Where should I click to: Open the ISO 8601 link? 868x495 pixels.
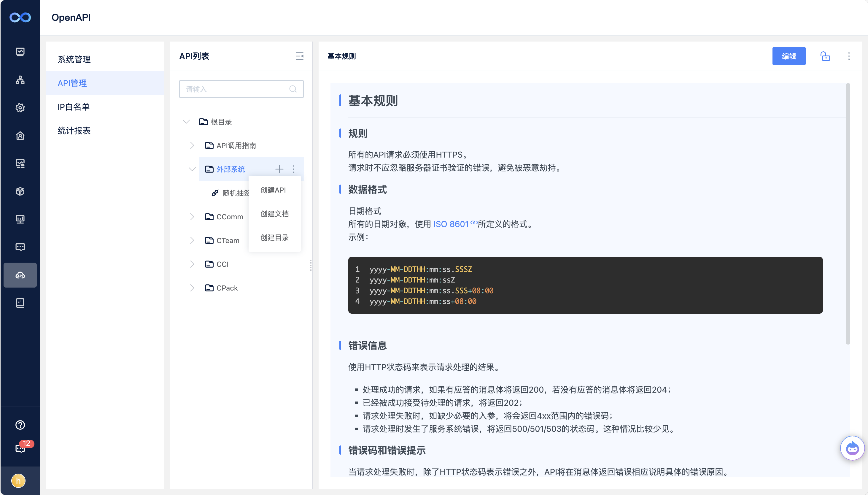[x=451, y=224]
